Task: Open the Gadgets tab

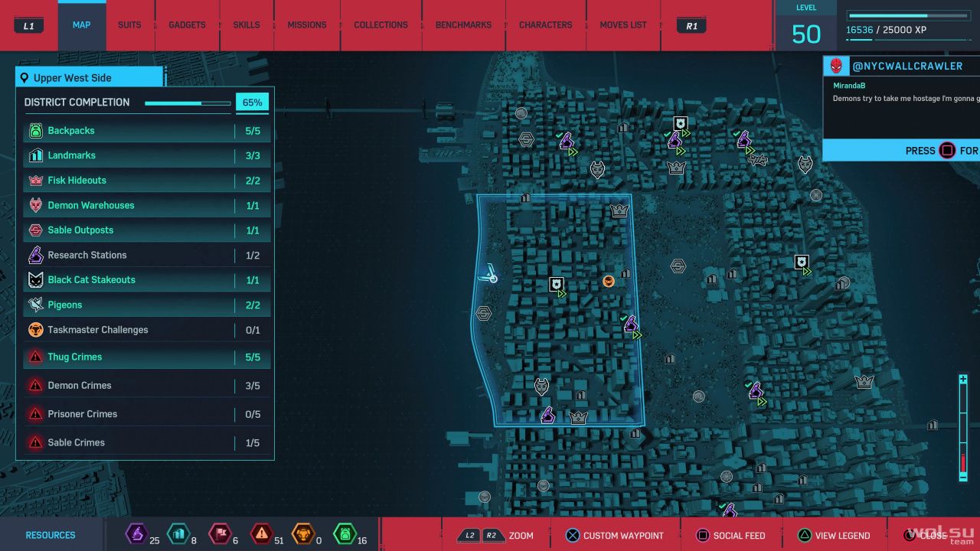Action: click(188, 25)
